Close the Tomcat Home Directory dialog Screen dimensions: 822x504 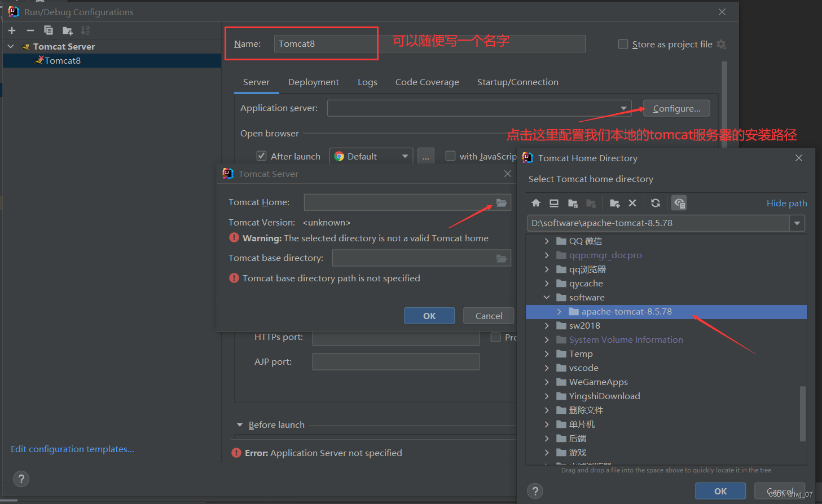click(799, 158)
